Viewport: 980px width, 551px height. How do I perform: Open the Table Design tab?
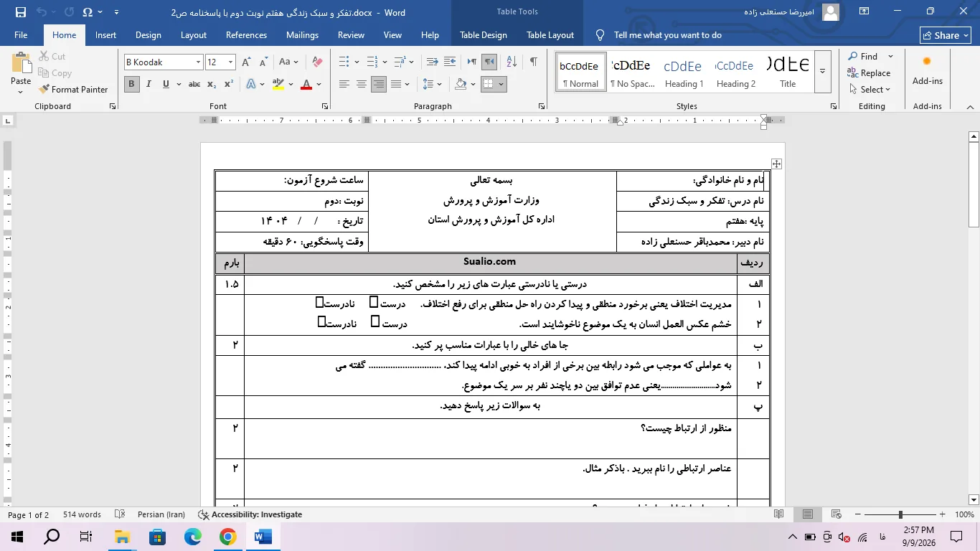click(484, 35)
